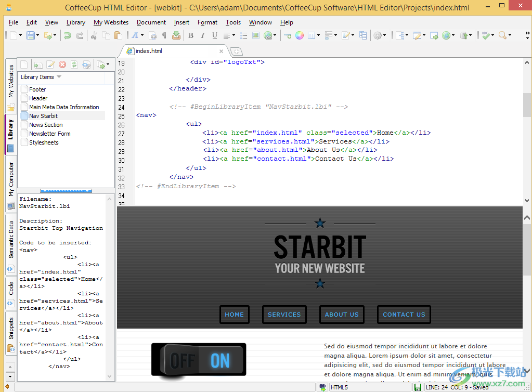
Task: Click the Copy icon in main toolbar
Action: pyautogui.click(x=106, y=35)
